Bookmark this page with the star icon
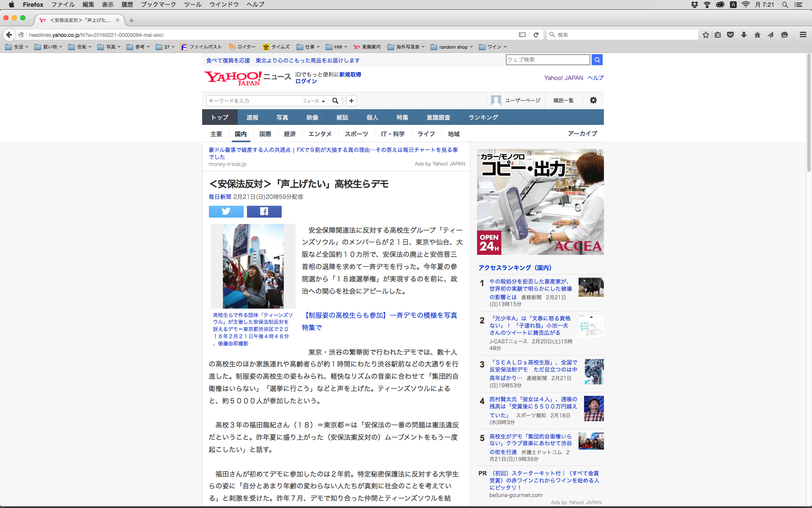The image size is (812, 508). click(705, 35)
